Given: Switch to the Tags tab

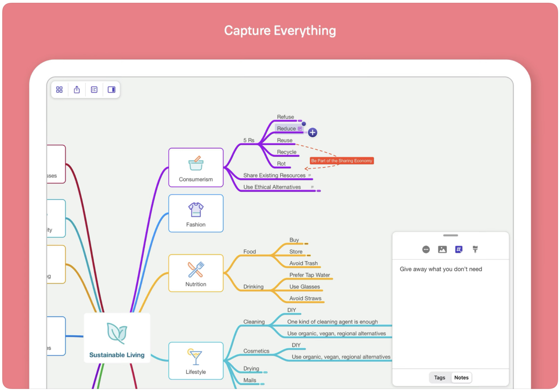Looking at the screenshot, I should 440,378.
